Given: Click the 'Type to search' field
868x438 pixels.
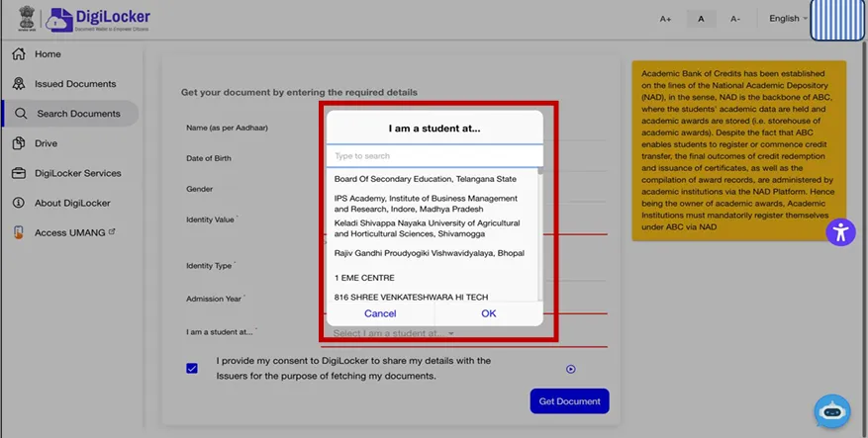Looking at the screenshot, I should (x=434, y=156).
